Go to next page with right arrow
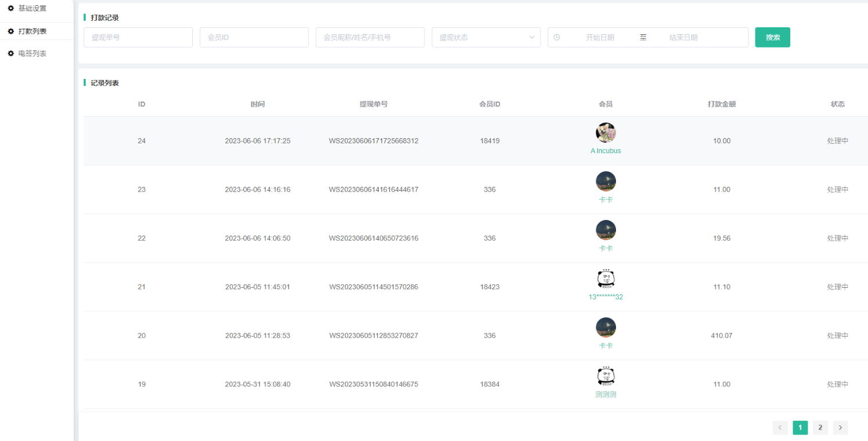 (x=840, y=428)
